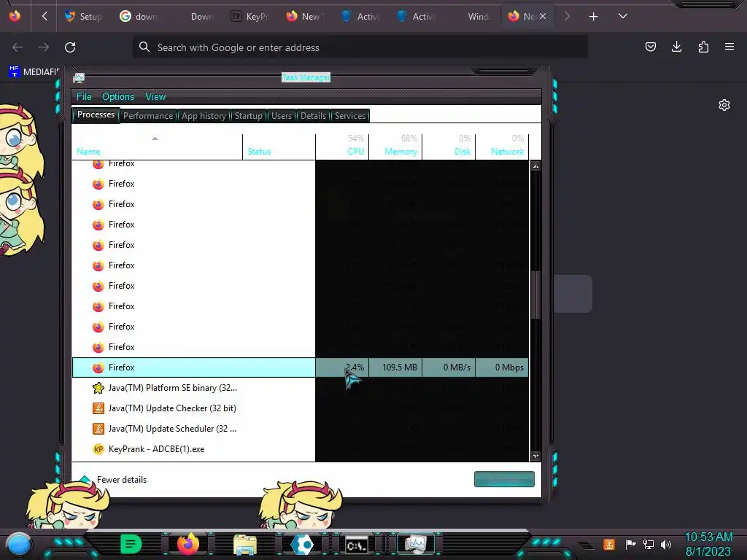747x560 pixels.
Task: Sort processes by Network column
Action: click(x=502, y=147)
